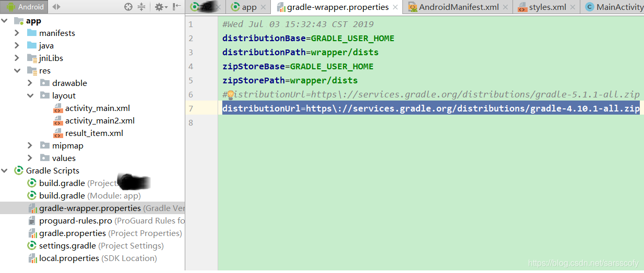Close the styles.xml tab
Image resolution: width=644 pixels, height=273 pixels.
[573, 7]
